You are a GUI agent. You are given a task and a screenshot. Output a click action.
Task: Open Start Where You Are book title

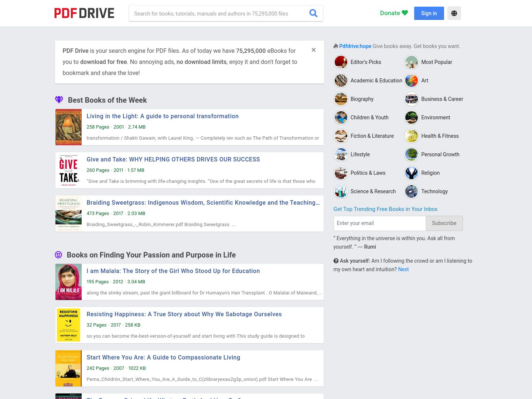pos(163,357)
